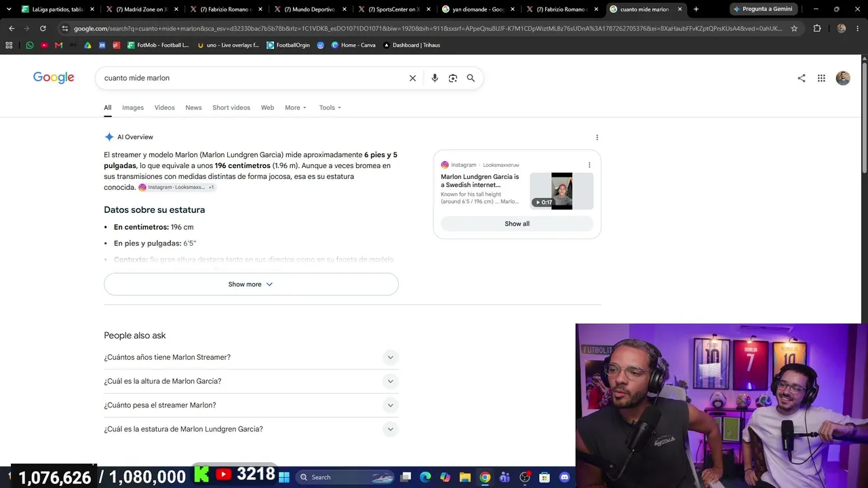
Task: Switch to the Mundo Deportivo browser tab
Action: point(309,9)
